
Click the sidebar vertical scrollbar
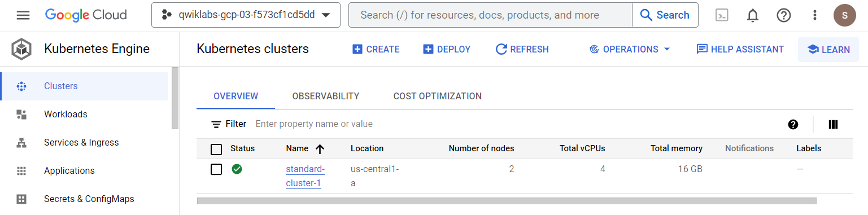pyautogui.click(x=175, y=98)
